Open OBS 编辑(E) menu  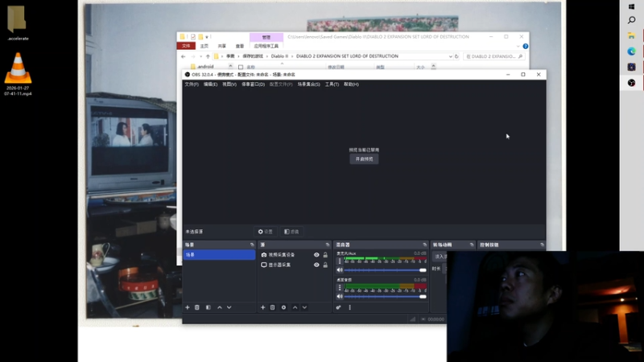[210, 84]
